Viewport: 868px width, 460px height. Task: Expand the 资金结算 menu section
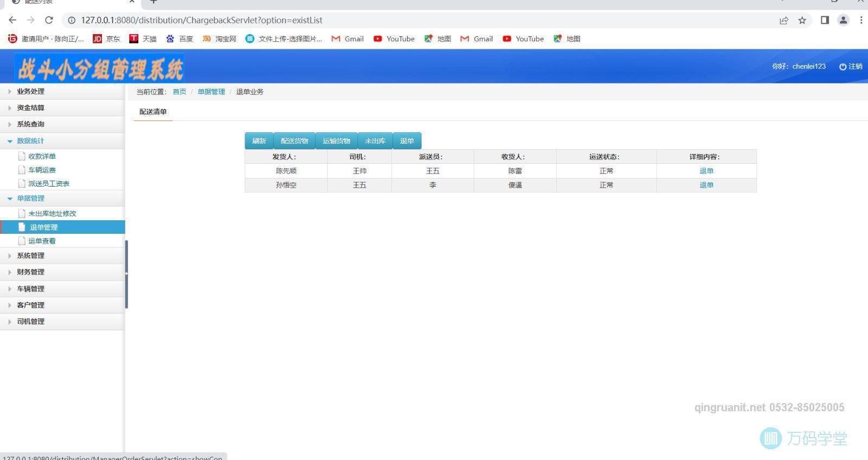[62, 107]
